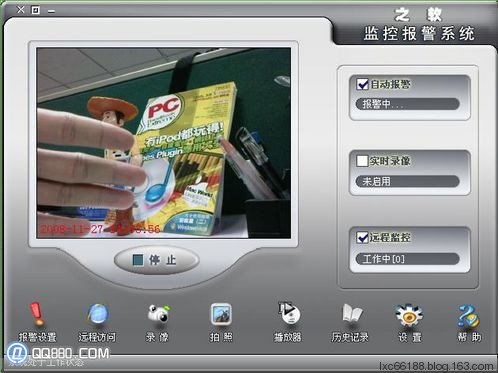Image resolution: width=498 pixels, height=373 pixels.
Task: Click the 未启用 status field
Action: click(x=407, y=181)
